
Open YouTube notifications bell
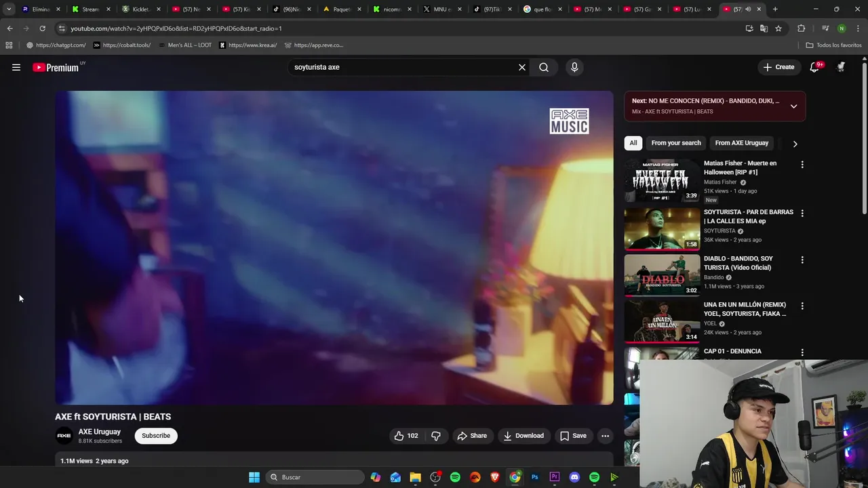[x=814, y=67]
